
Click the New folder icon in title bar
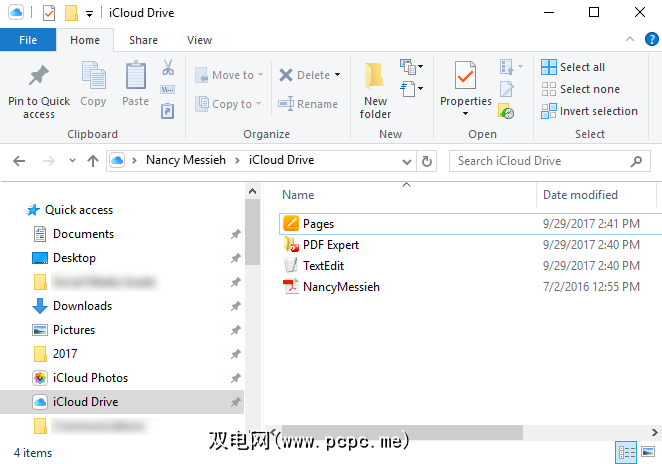coord(71,13)
